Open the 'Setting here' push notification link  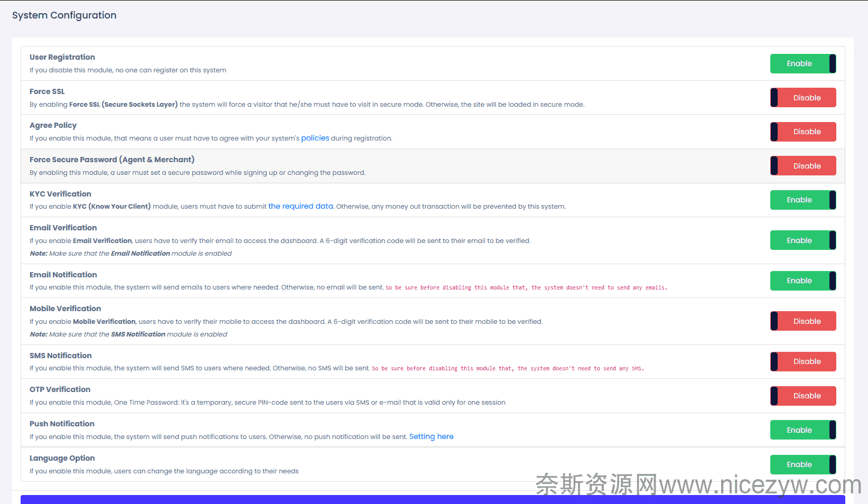point(431,436)
